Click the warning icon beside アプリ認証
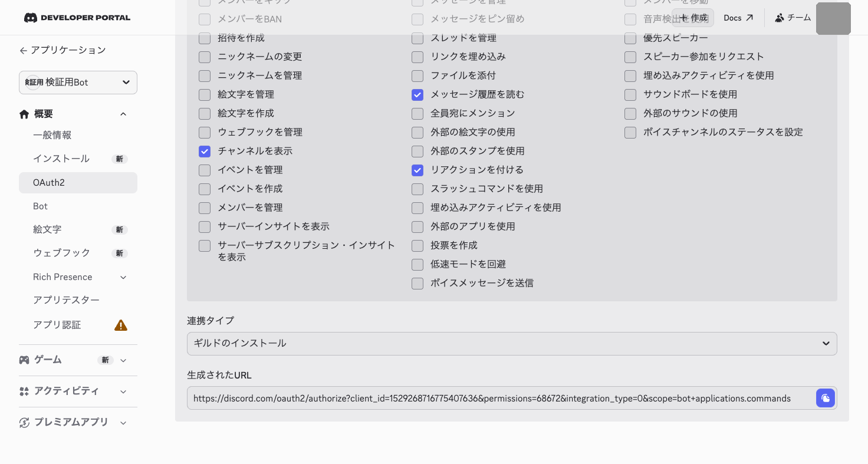 coord(121,325)
